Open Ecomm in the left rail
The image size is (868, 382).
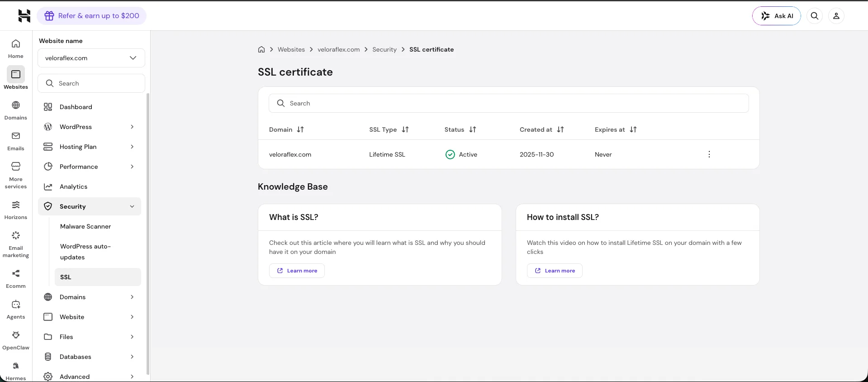tap(16, 279)
